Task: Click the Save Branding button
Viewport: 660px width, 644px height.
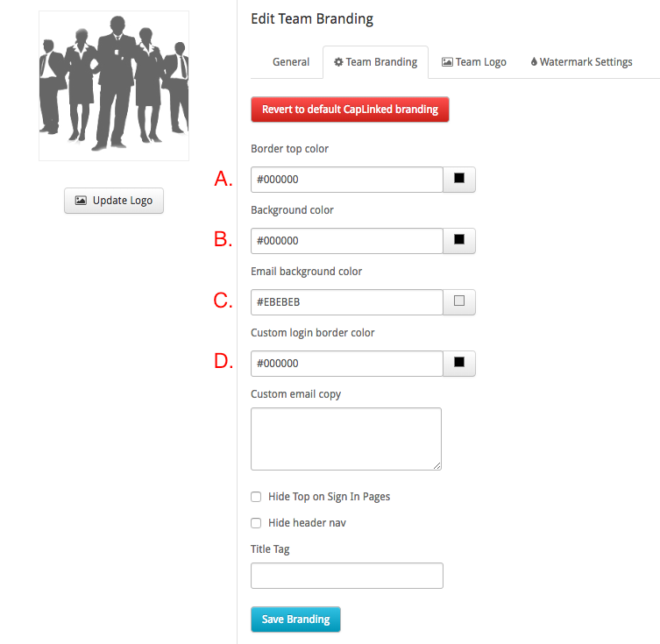Action: (295, 619)
